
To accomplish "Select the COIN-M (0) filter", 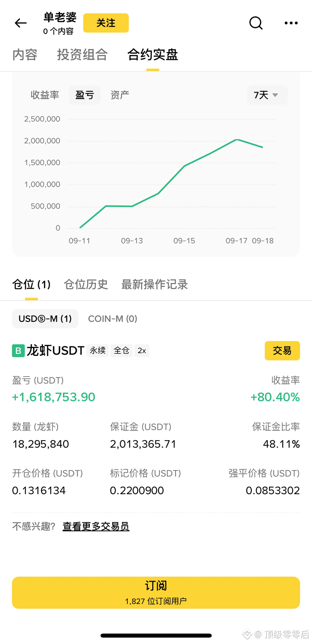I will (x=113, y=319).
